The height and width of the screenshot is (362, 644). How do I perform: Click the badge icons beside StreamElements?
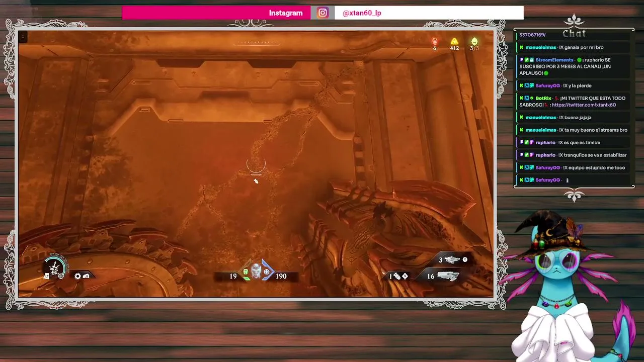526,60
